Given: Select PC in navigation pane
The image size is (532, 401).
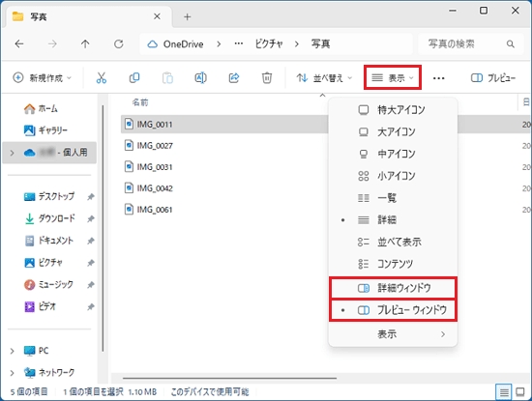Looking at the screenshot, I should pyautogui.click(x=36, y=351).
